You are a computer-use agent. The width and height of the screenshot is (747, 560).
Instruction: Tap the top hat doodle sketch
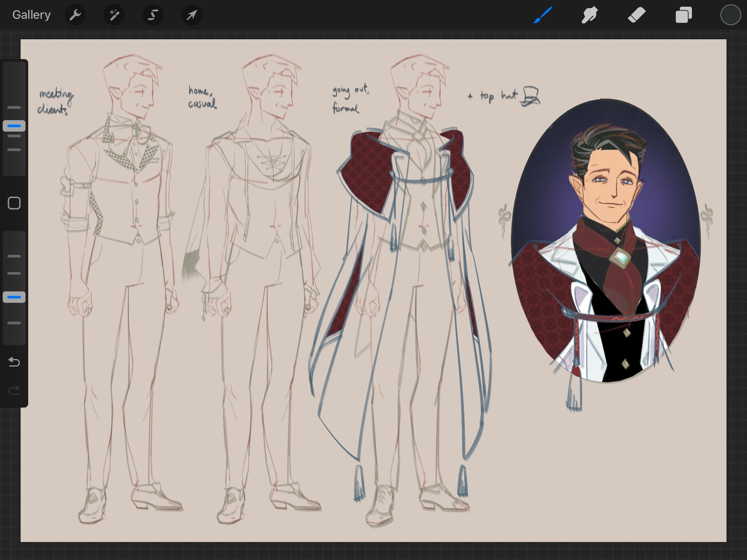531,96
